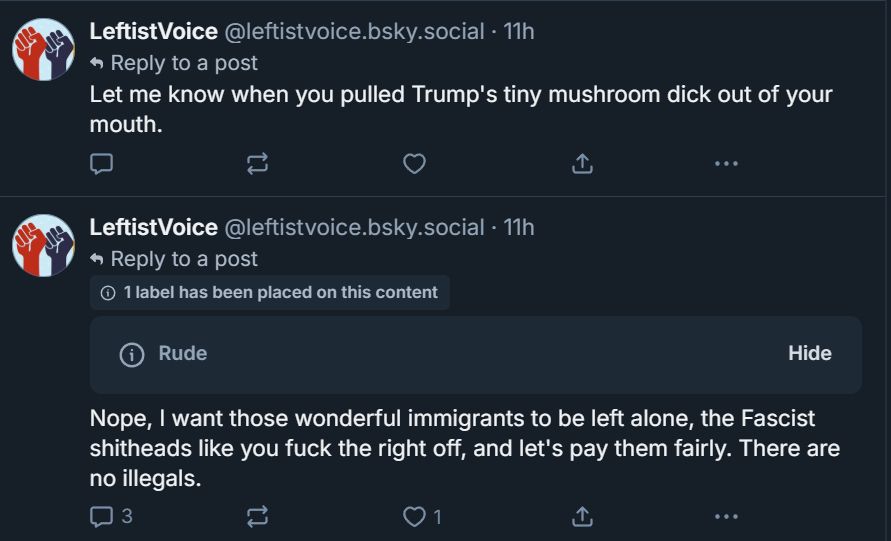Repost the second post
This screenshot has width=891, height=541.
click(x=258, y=516)
